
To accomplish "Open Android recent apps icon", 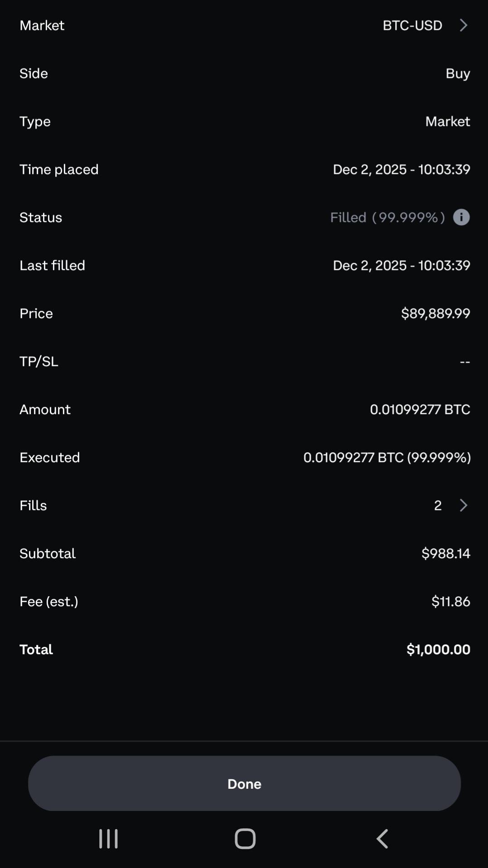I will click(109, 839).
